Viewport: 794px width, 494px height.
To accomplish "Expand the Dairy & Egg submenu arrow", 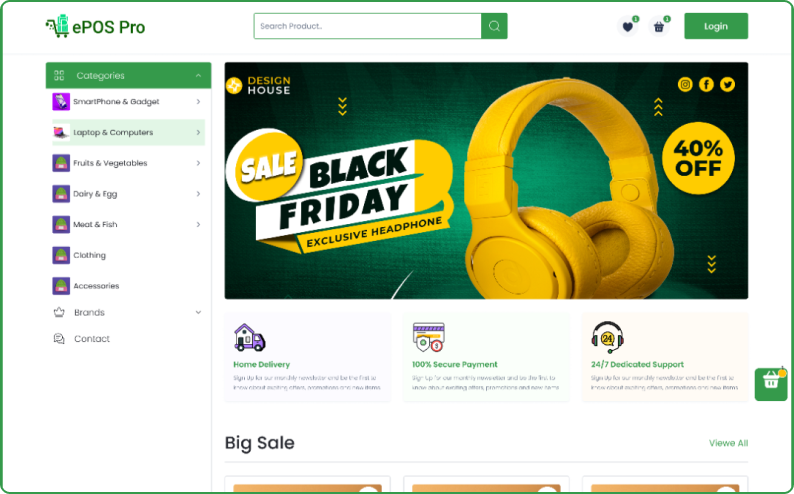I will [x=198, y=194].
